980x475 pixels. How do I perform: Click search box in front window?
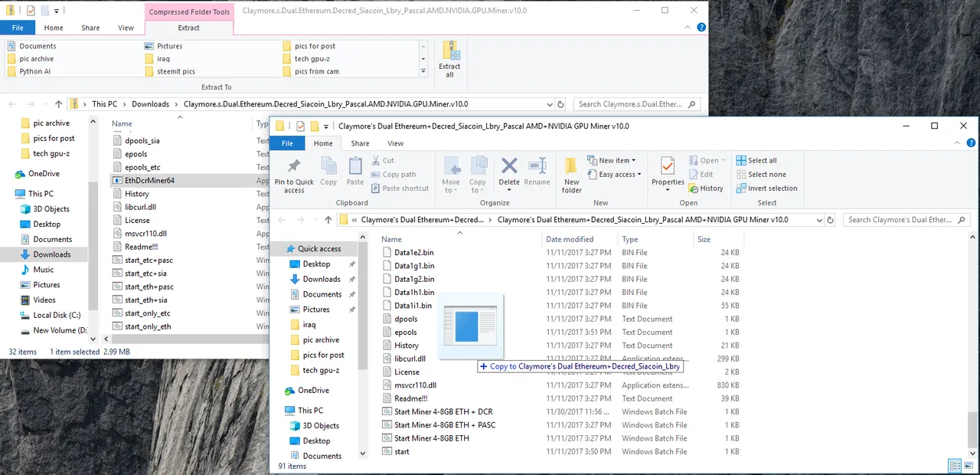(x=905, y=220)
